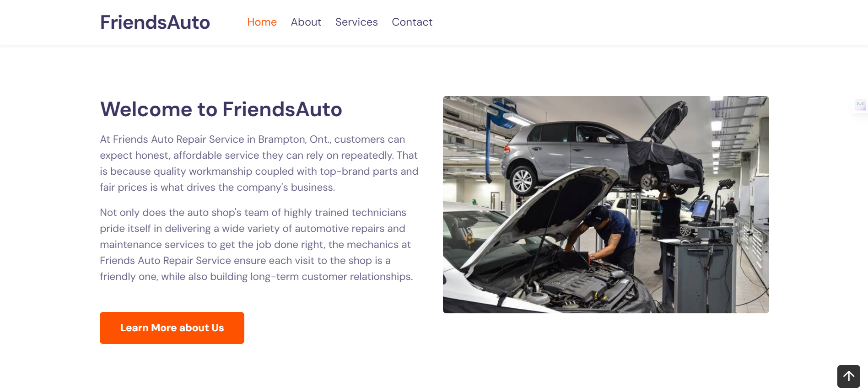Image resolution: width=868 pixels, height=392 pixels.
Task: Select Services in the top navigation
Action: [356, 22]
